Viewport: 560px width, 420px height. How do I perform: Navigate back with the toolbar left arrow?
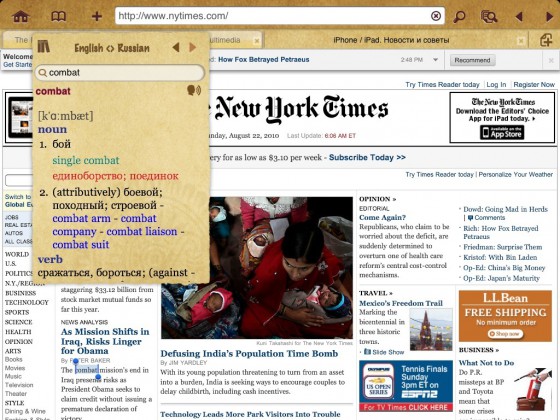click(x=519, y=16)
